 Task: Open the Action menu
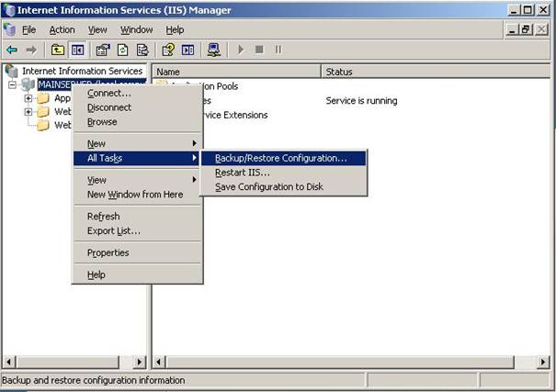click(x=62, y=29)
